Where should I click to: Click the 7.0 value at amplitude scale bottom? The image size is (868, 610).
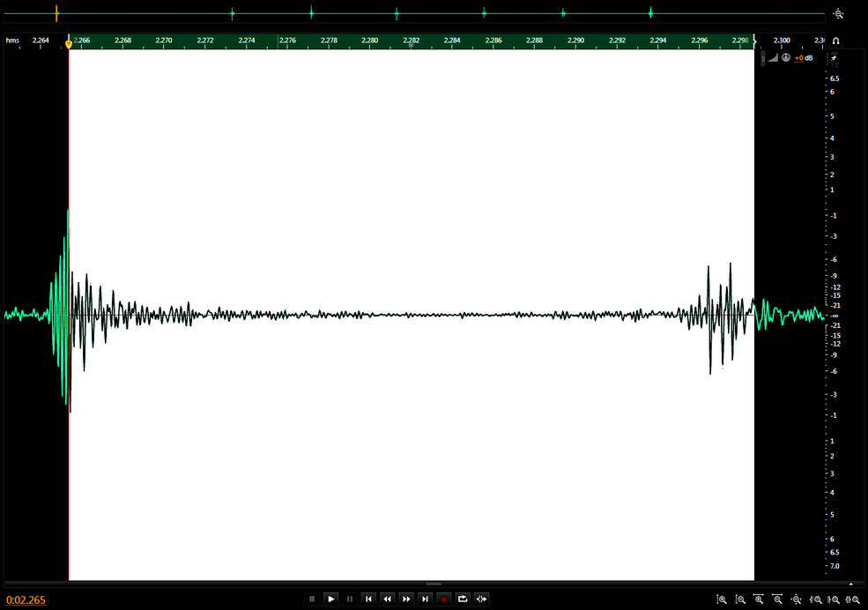(835, 566)
